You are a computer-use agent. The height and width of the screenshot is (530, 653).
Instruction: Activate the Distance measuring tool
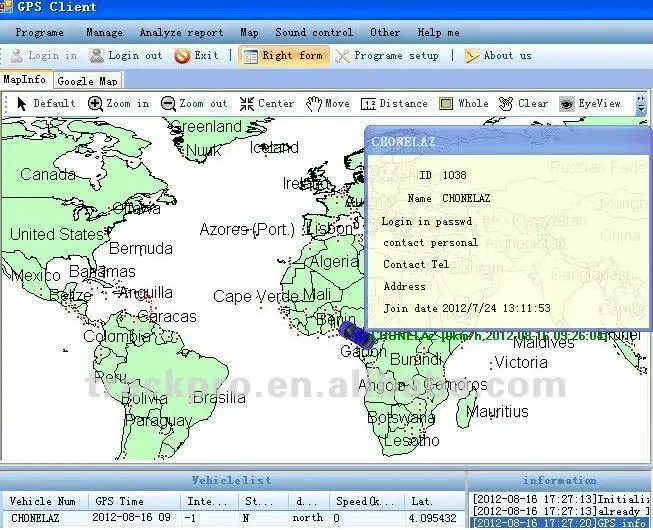[x=394, y=103]
